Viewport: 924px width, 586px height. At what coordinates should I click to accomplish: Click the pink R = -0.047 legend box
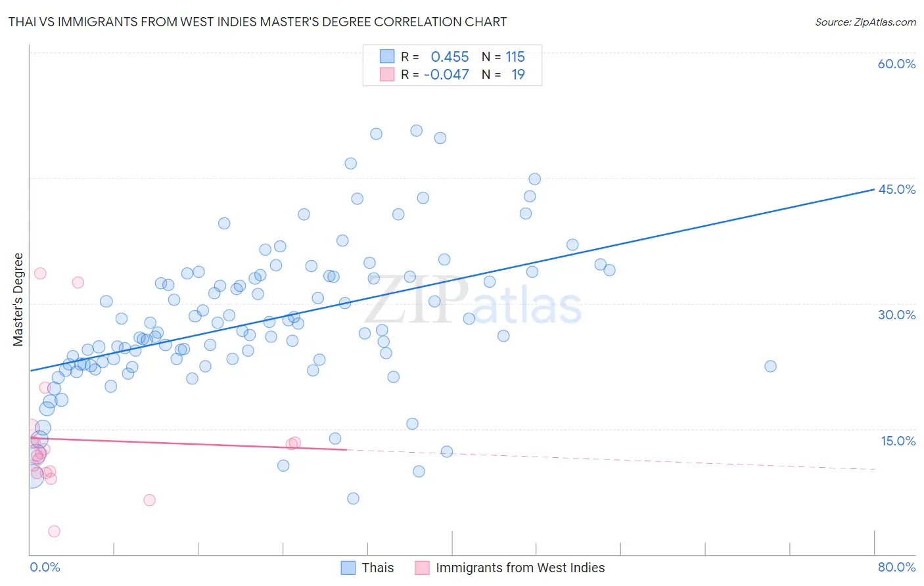click(x=387, y=74)
